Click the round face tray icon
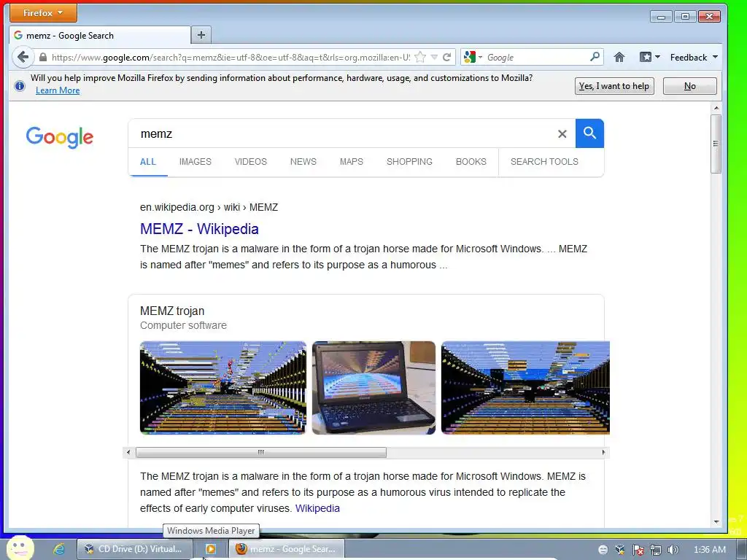Screen dimensions: 747x560 tap(603, 550)
